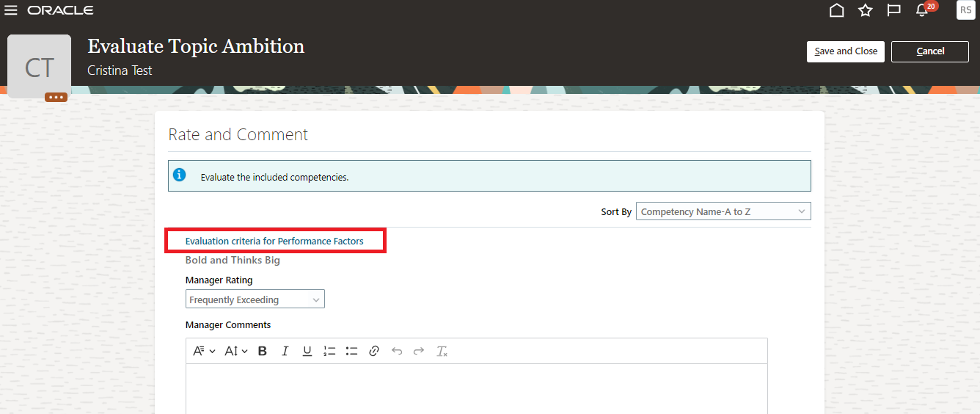Insert a hyperlink in comments
This screenshot has height=414, width=980.
tap(374, 351)
